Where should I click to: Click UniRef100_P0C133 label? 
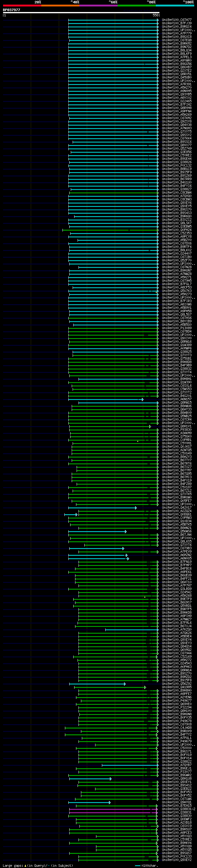176,857
